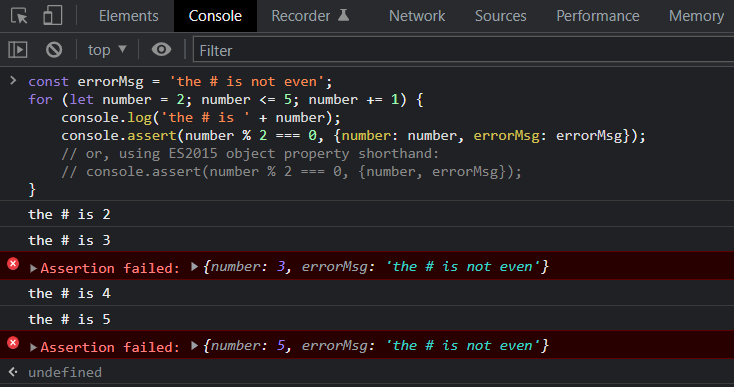Open the Recorder tab
This screenshot has height=387, width=734.
tap(301, 16)
